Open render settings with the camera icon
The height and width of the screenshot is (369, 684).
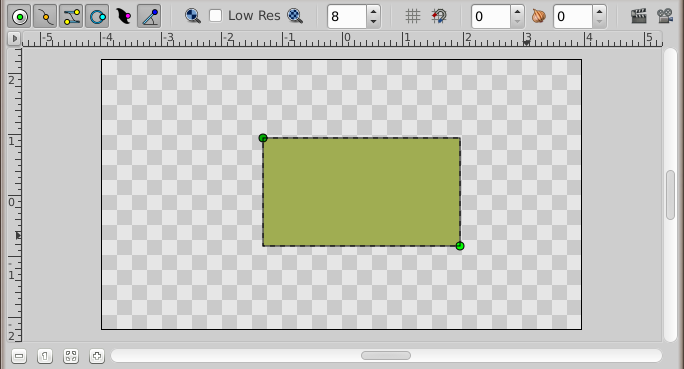point(665,17)
